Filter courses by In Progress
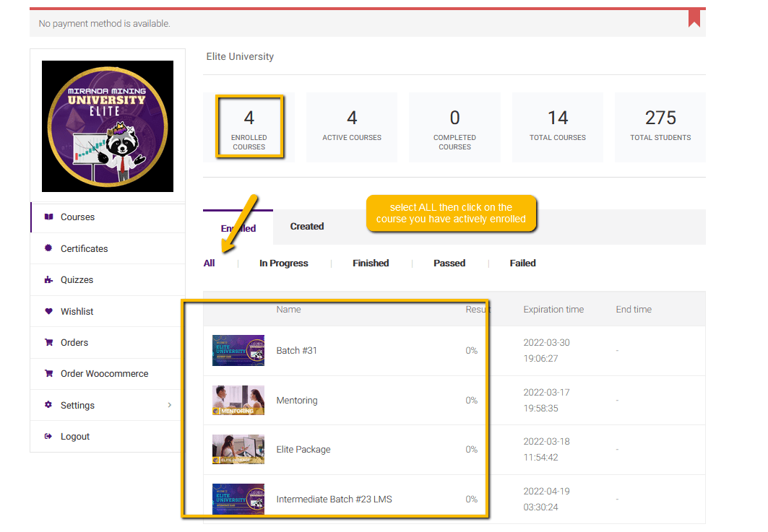768x532 pixels. 283,263
